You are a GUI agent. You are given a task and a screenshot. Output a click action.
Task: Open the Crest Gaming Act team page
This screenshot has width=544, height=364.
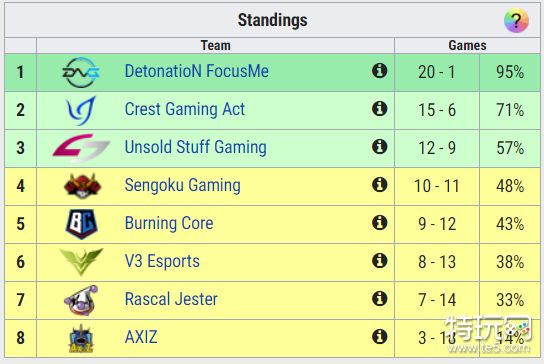[185, 109]
